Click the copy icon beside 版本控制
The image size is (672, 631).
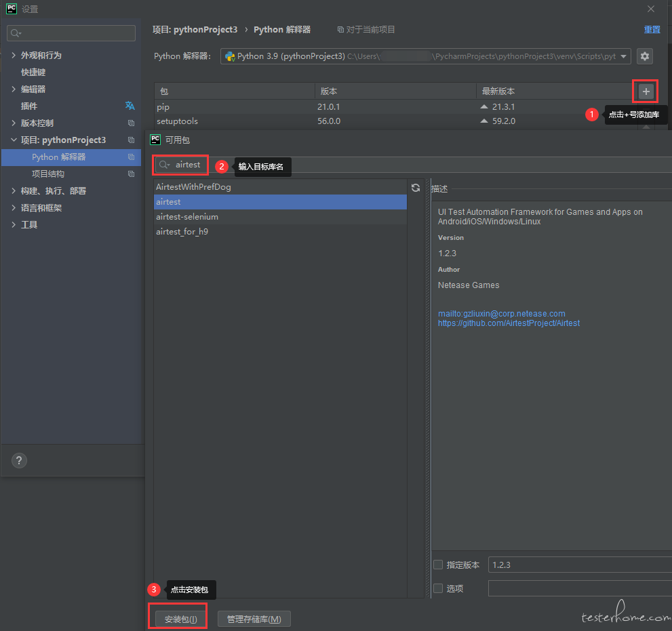coord(131,123)
